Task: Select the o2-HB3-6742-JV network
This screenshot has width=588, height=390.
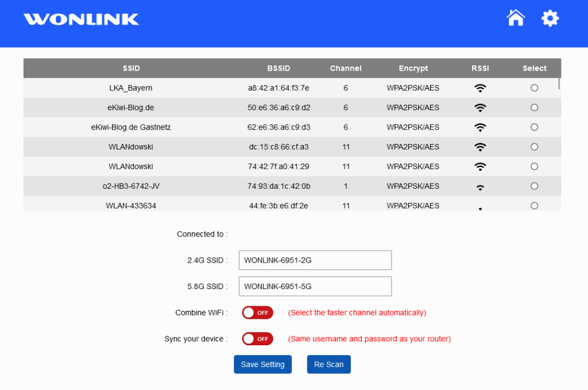Action: (534, 185)
